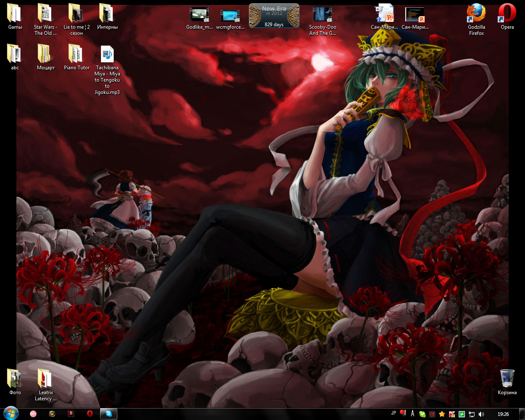Open the Моцарт folder
525x420 pixels.
[x=46, y=55]
